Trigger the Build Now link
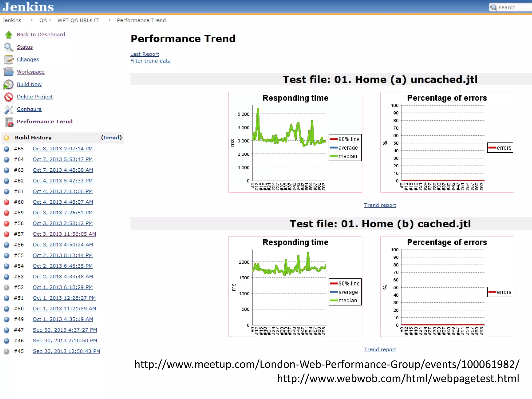Screen dimensions: 532x399 pos(29,84)
